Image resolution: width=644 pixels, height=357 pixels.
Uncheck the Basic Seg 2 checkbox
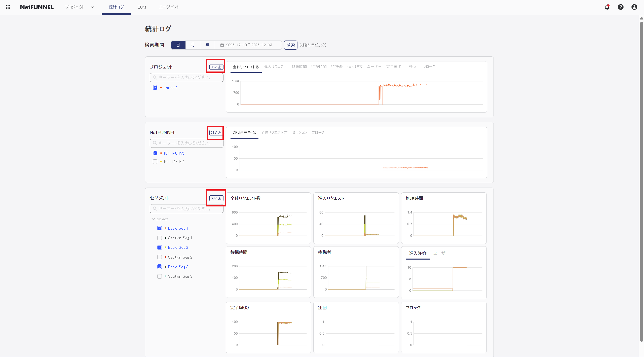coord(159,247)
